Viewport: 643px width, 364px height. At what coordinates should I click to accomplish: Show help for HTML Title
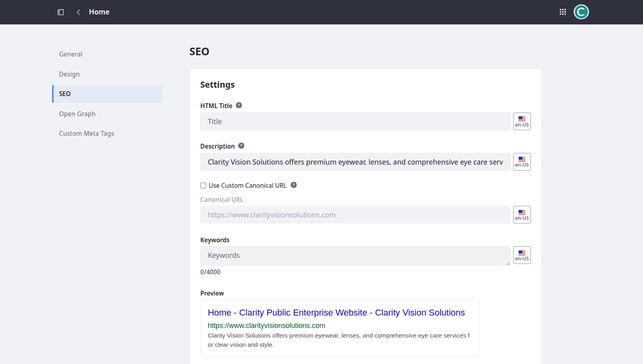[239, 105]
